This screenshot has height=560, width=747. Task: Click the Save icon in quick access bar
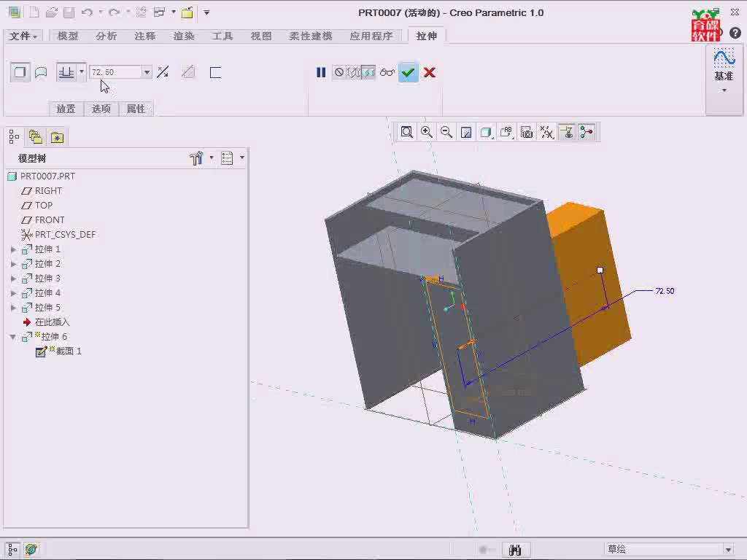pyautogui.click(x=69, y=12)
